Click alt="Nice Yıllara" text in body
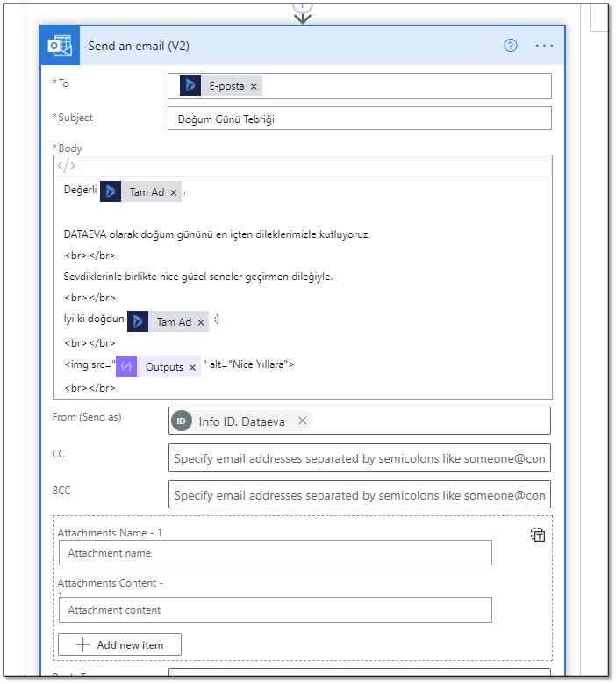616x684 pixels. (249, 364)
